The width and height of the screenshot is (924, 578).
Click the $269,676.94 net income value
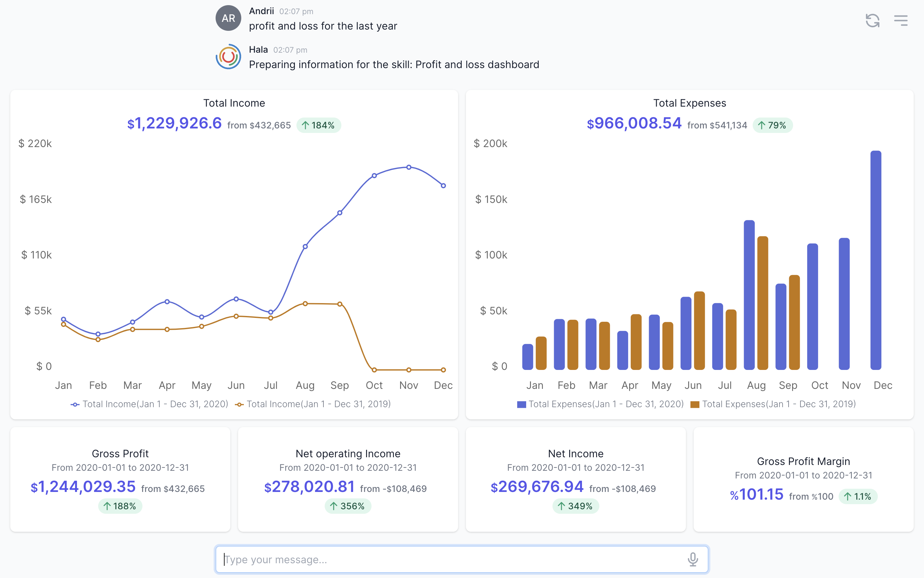click(537, 486)
